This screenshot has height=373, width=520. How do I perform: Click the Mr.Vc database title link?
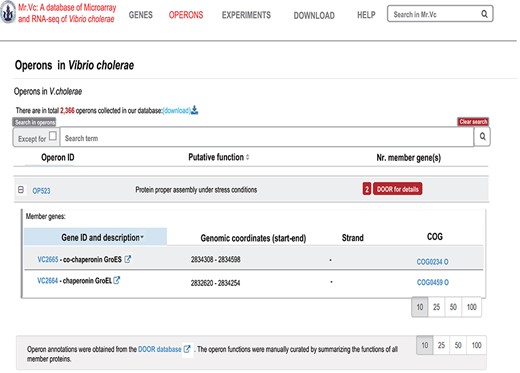(67, 13)
